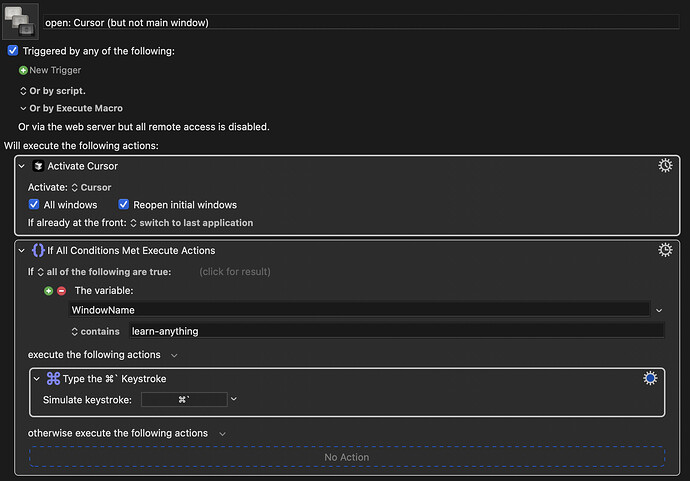Click the curly braces If action icon
Screen dimensions: 690x481
click(37, 250)
